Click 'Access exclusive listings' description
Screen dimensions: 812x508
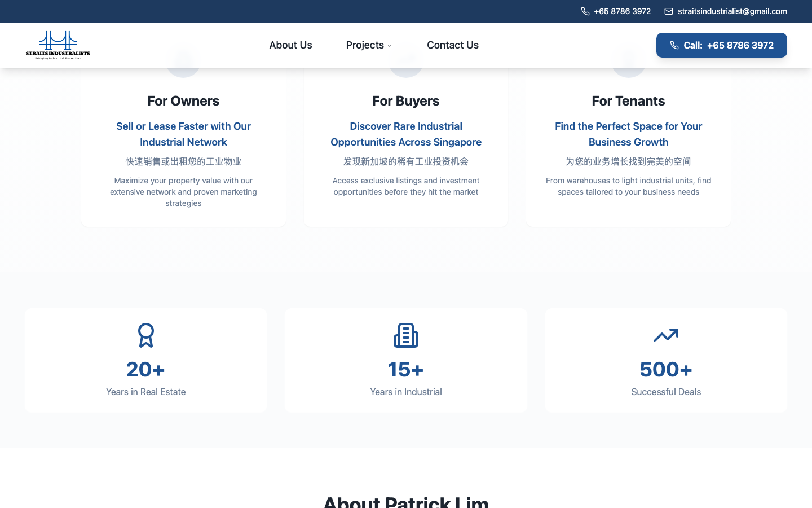pyautogui.click(x=406, y=186)
